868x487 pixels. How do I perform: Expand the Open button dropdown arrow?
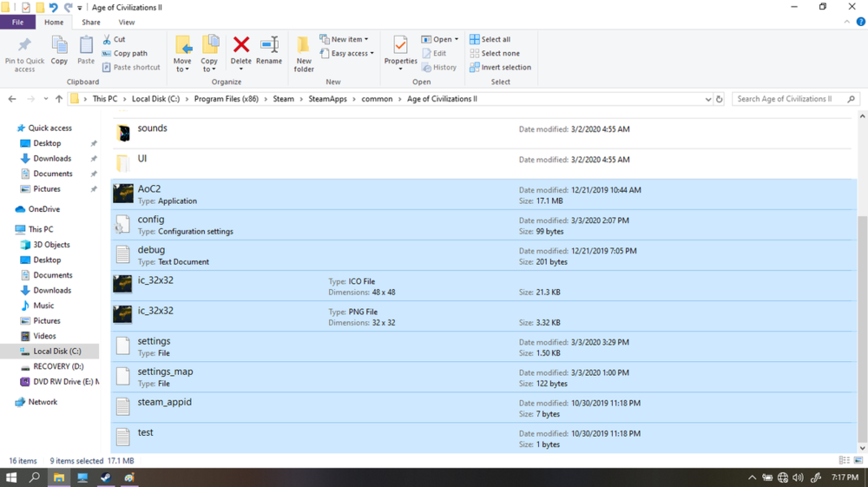click(x=457, y=39)
